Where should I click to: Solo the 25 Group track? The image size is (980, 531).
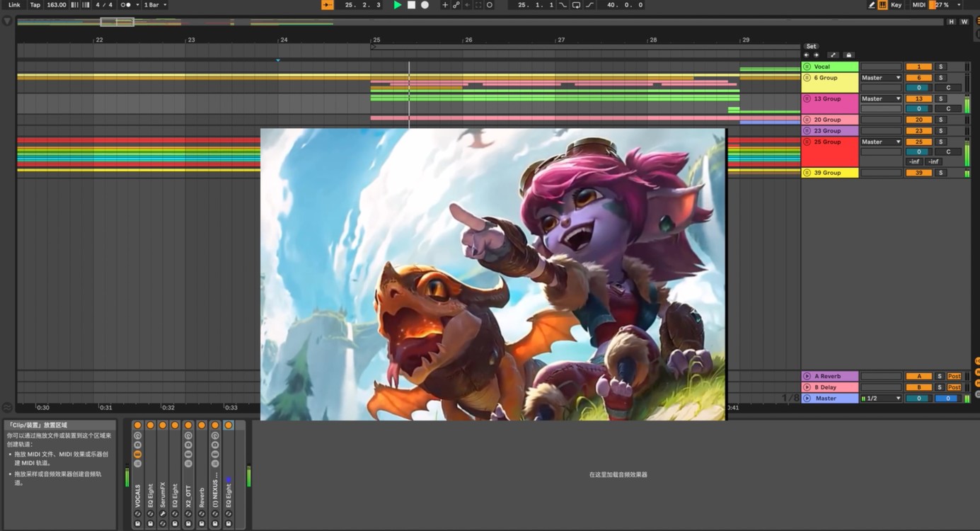941,142
